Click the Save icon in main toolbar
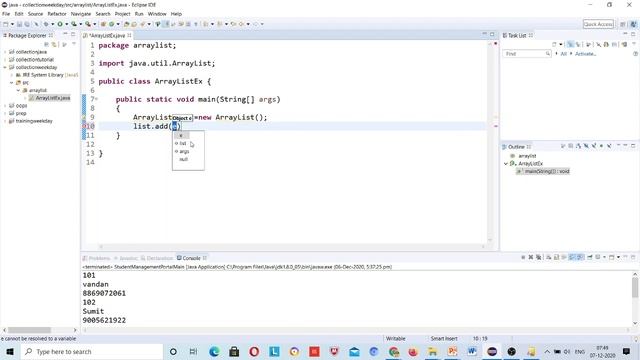Viewport: 640px width, 360px height. point(19,24)
